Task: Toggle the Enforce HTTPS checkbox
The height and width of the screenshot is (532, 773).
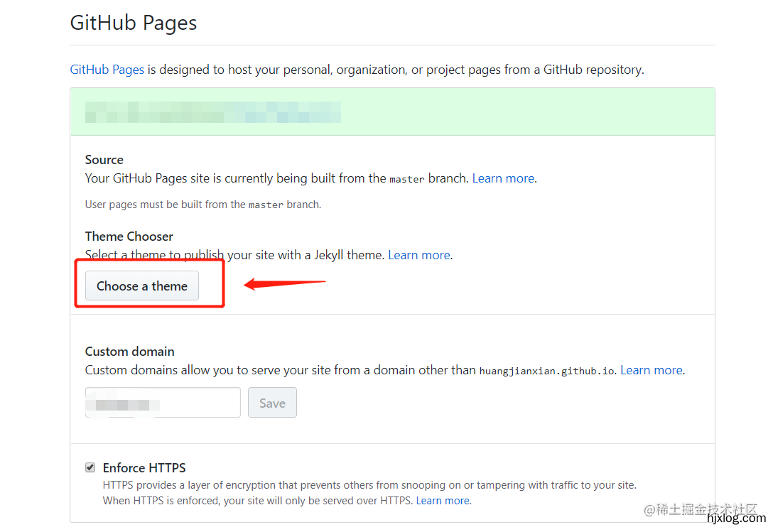Action: [x=90, y=467]
